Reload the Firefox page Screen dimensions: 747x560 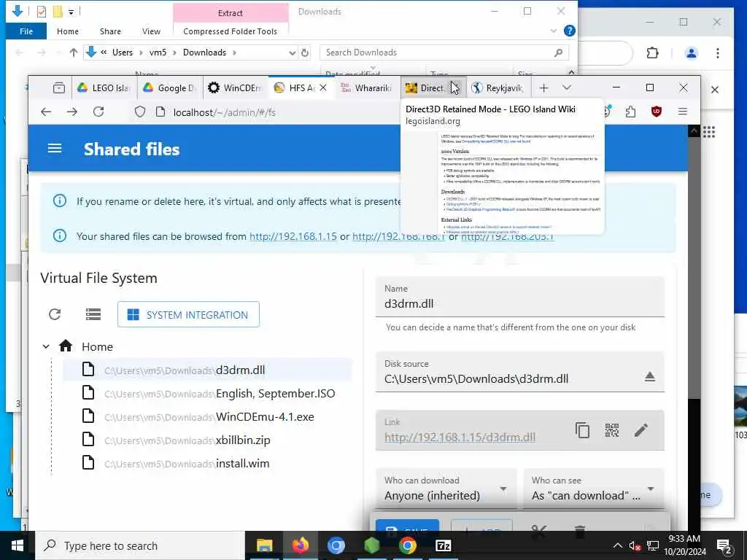pos(98,112)
